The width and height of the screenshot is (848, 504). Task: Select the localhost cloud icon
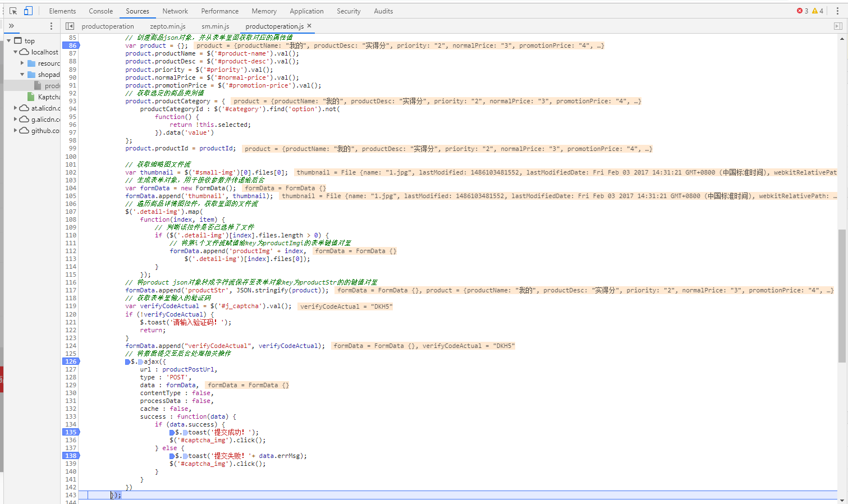(x=24, y=52)
